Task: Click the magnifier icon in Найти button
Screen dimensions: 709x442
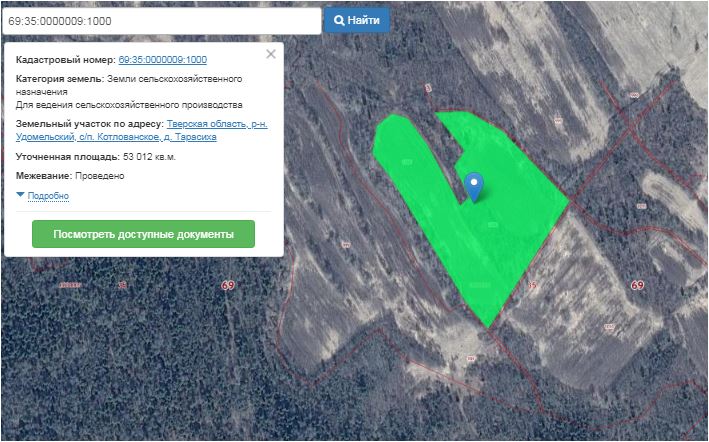Action: tap(339, 20)
